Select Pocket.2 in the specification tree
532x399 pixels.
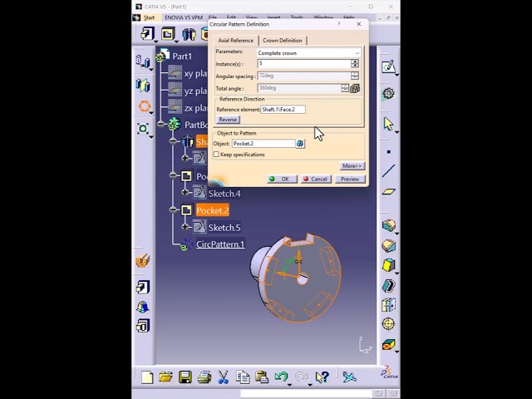pyautogui.click(x=213, y=210)
